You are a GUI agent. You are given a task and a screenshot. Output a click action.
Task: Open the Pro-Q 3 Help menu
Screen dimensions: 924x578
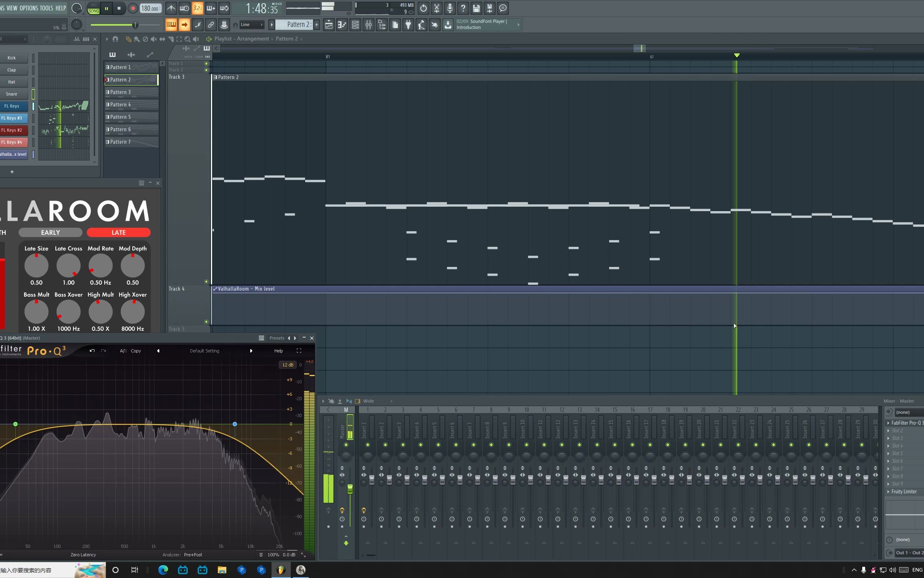pos(278,351)
